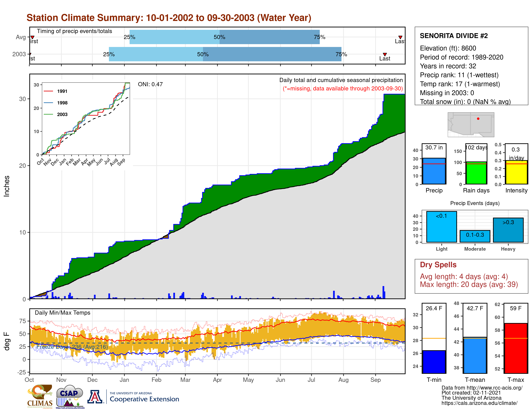This screenshot has width=532, height=411.
Task: Click the green Rain days bar
Action: pyautogui.click(x=476, y=173)
